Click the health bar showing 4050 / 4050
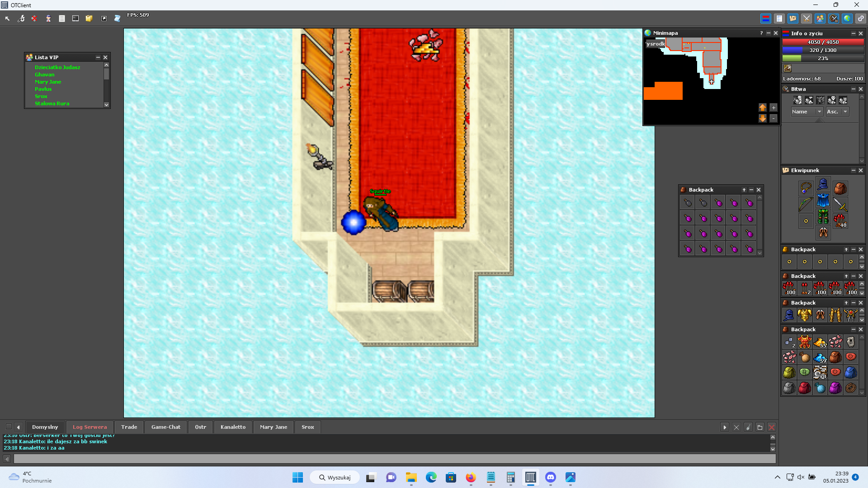This screenshot has height=488, width=868. tap(823, 42)
